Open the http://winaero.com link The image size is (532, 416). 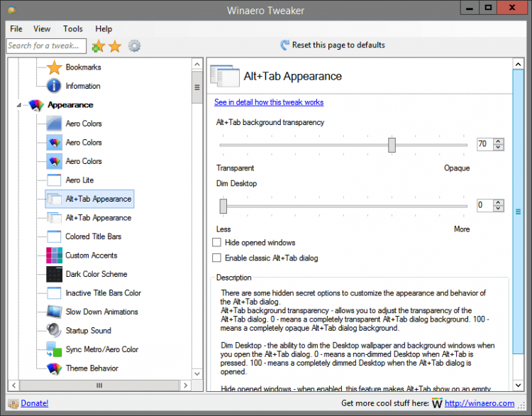pos(480,403)
